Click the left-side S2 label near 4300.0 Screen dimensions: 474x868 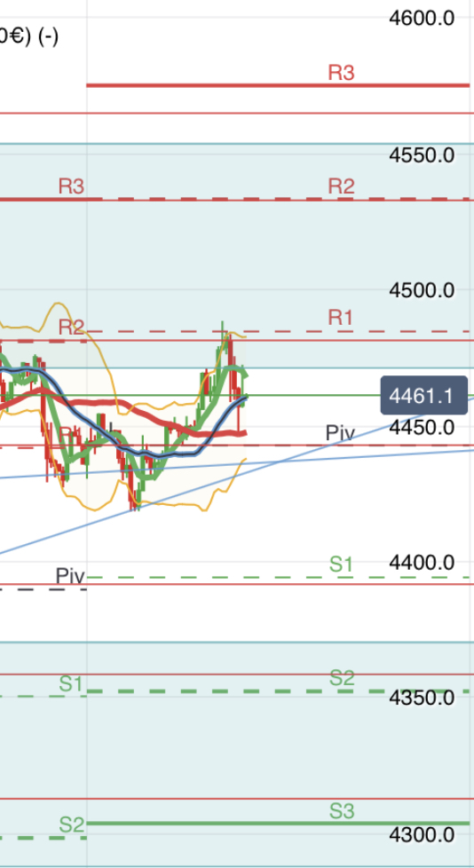(x=72, y=825)
